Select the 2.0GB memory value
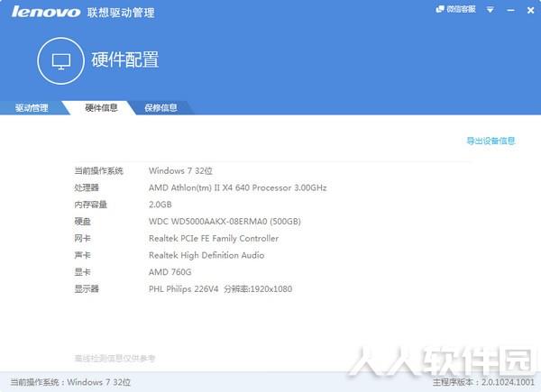Viewport: 541px width, 392px height. coord(160,205)
